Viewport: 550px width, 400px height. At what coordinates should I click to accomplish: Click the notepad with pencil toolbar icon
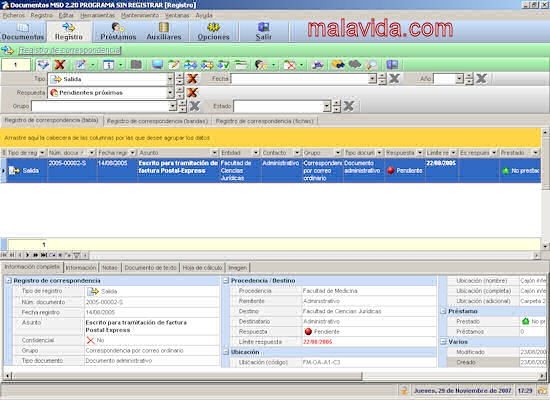[x=174, y=65]
